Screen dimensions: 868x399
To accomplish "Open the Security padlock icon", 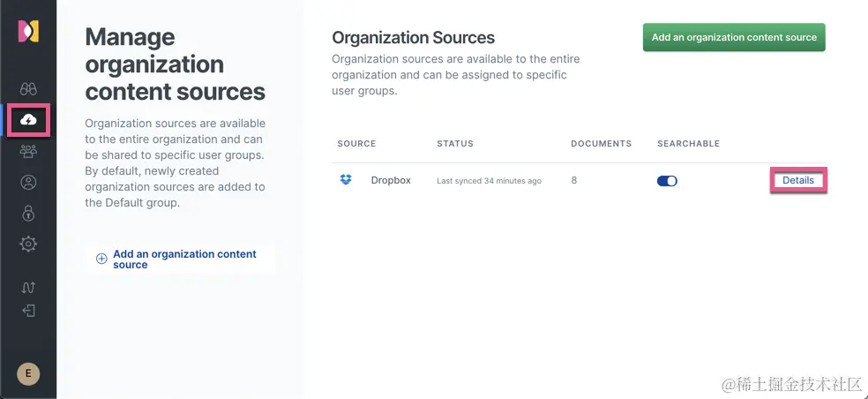I will pos(28,214).
